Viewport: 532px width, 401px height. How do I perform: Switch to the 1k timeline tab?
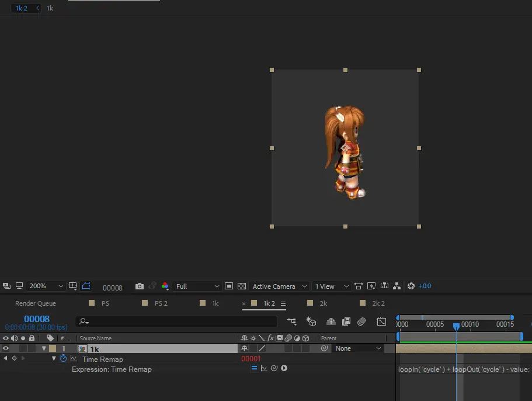[x=215, y=303]
